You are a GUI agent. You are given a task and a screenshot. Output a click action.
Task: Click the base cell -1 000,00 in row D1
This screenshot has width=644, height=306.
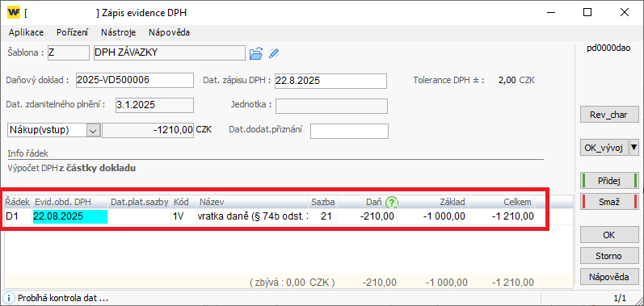click(433, 216)
